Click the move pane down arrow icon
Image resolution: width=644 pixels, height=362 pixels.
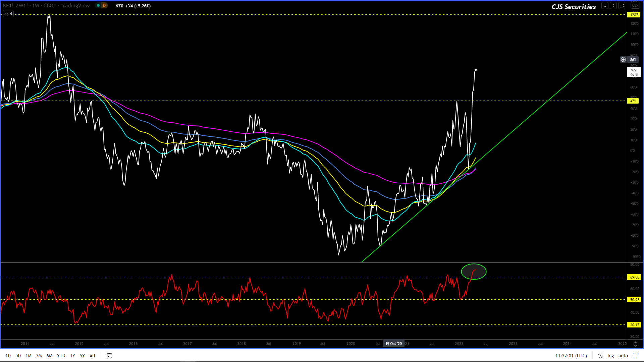pyautogui.click(x=605, y=6)
